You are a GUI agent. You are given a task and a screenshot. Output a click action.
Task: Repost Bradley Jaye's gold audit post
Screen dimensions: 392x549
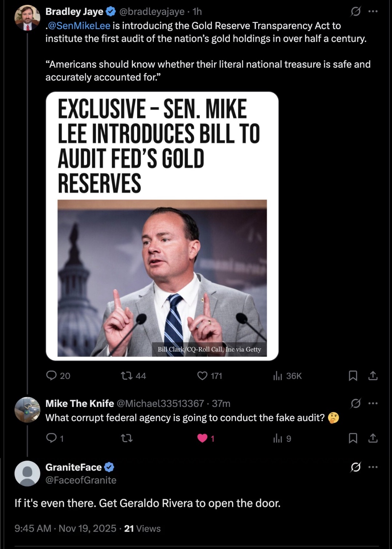tap(127, 375)
